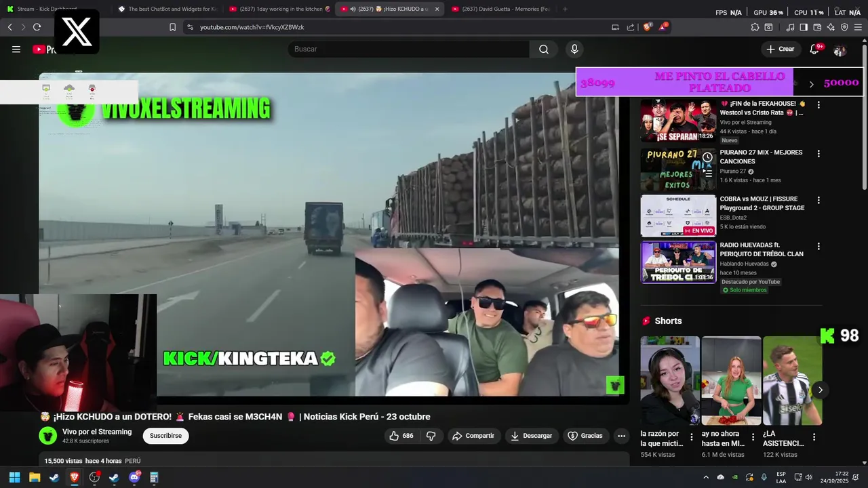
Task: Open the browser extensions puzzle icon
Action: [x=755, y=27]
